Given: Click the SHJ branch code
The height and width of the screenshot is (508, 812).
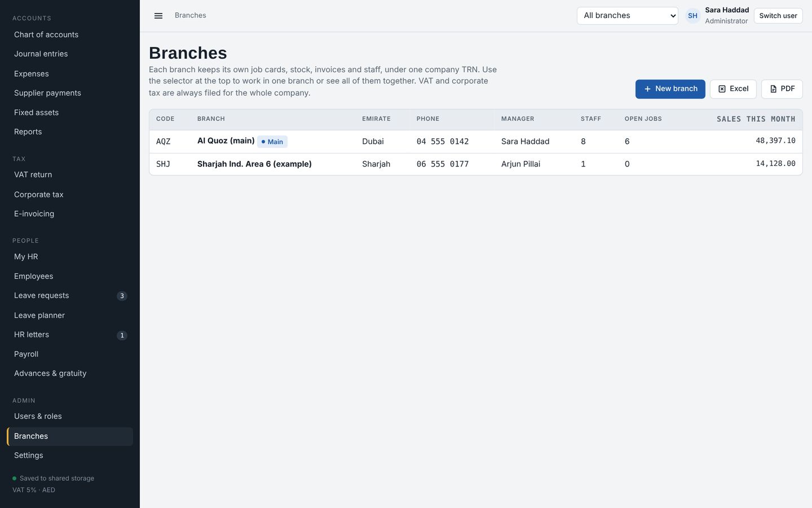Looking at the screenshot, I should coord(163,164).
